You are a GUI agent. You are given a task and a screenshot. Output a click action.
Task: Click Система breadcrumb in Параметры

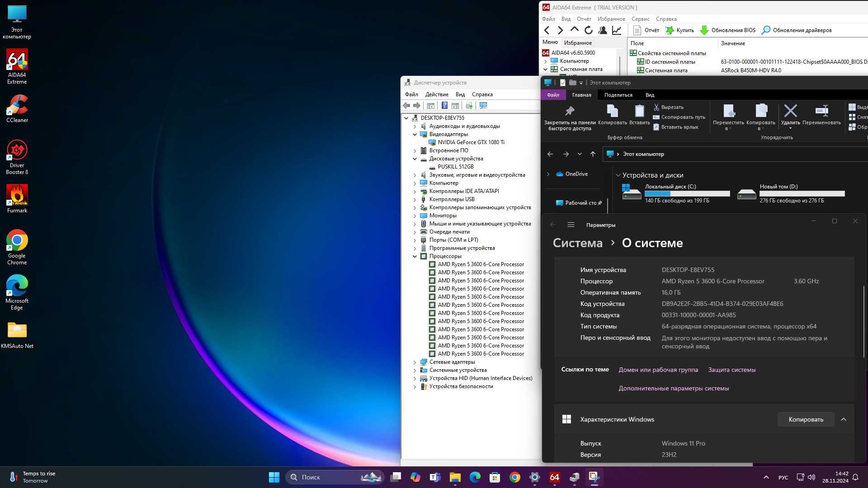tap(577, 243)
